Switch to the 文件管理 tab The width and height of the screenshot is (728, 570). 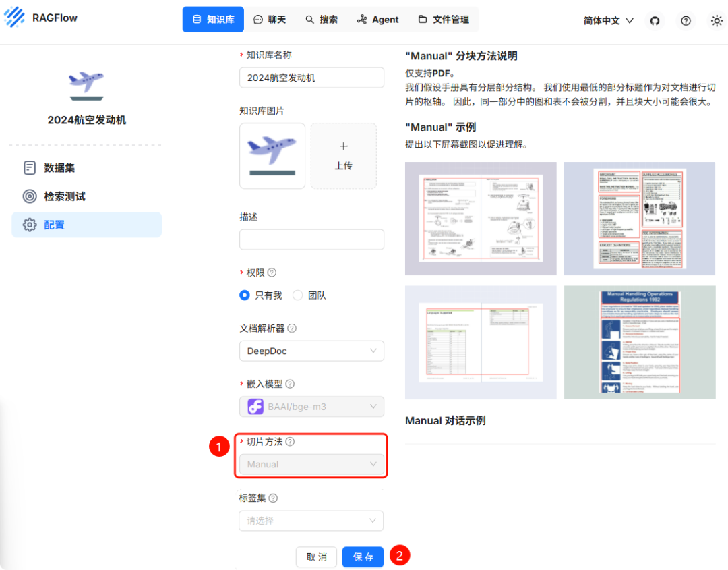444,20
